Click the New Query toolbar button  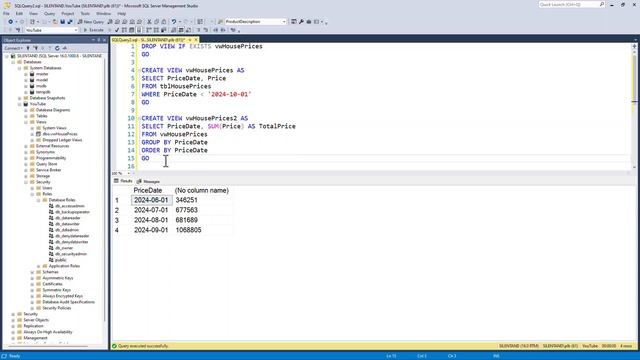click(x=91, y=22)
